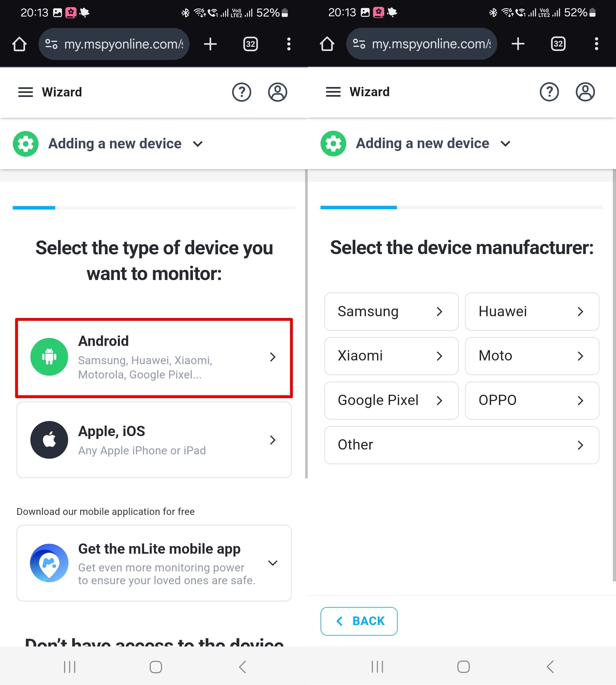The image size is (616, 685).
Task: Click the chevron on the Samsung option
Action: click(x=439, y=311)
